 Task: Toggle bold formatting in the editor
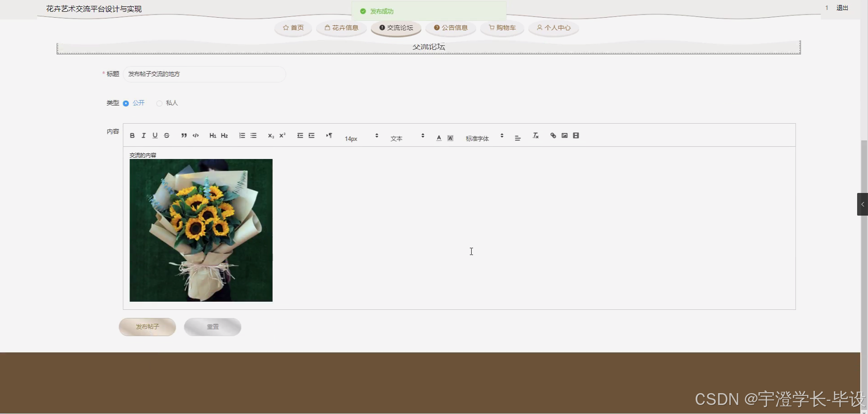click(132, 135)
